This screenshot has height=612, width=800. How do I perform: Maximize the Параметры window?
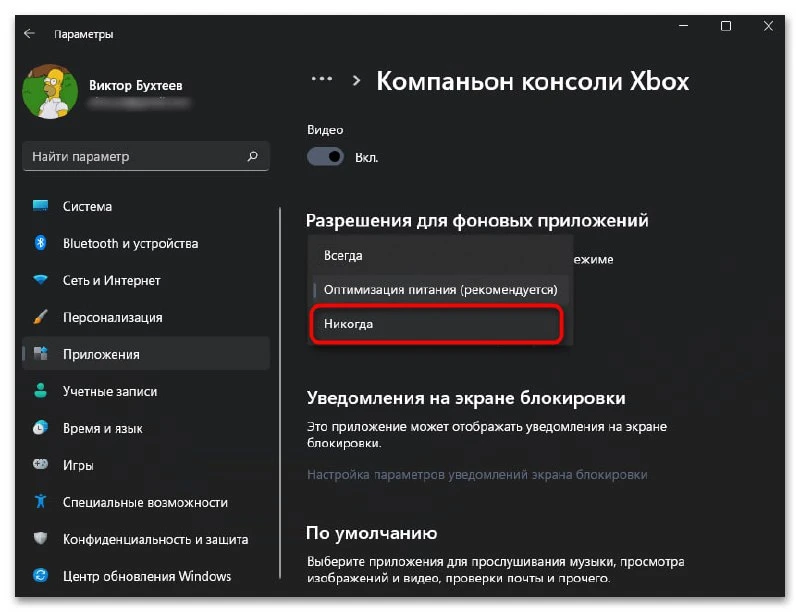pos(726,26)
